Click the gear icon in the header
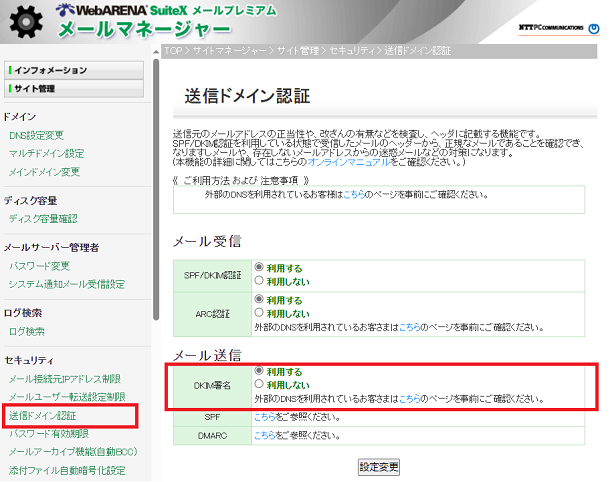The width and height of the screenshot is (614, 482). click(26, 22)
